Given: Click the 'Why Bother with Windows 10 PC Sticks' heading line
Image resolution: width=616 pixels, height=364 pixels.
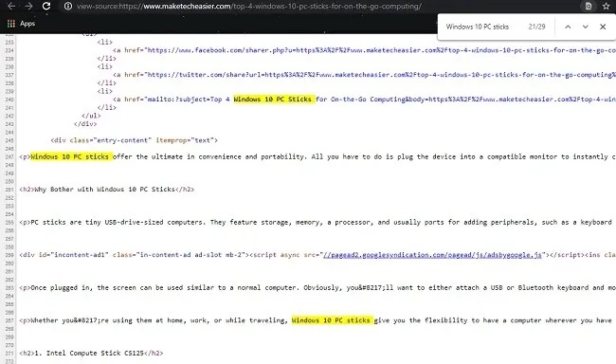Looking at the screenshot, I should coord(106,189).
